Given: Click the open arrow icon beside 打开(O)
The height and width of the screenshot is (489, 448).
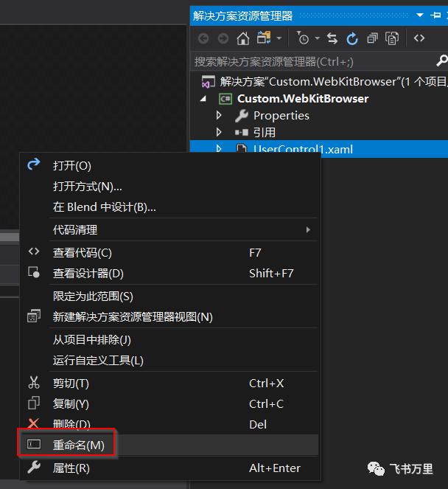Looking at the screenshot, I should click(34, 164).
